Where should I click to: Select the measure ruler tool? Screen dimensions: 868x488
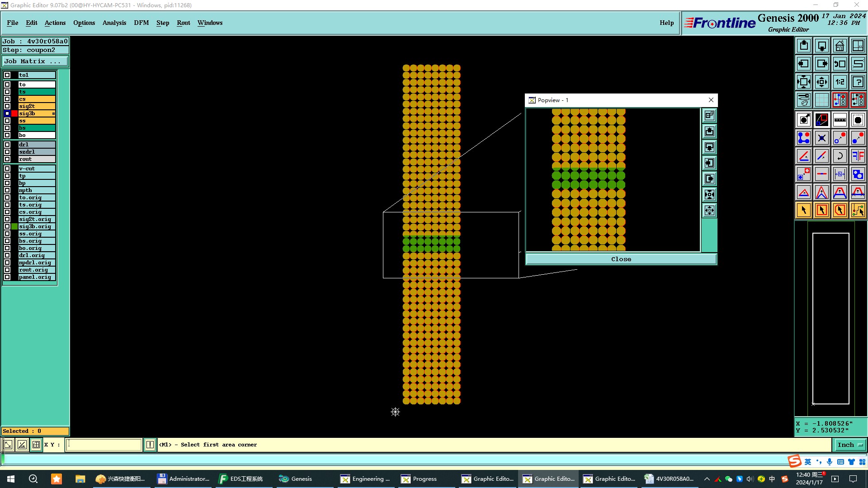(x=840, y=120)
